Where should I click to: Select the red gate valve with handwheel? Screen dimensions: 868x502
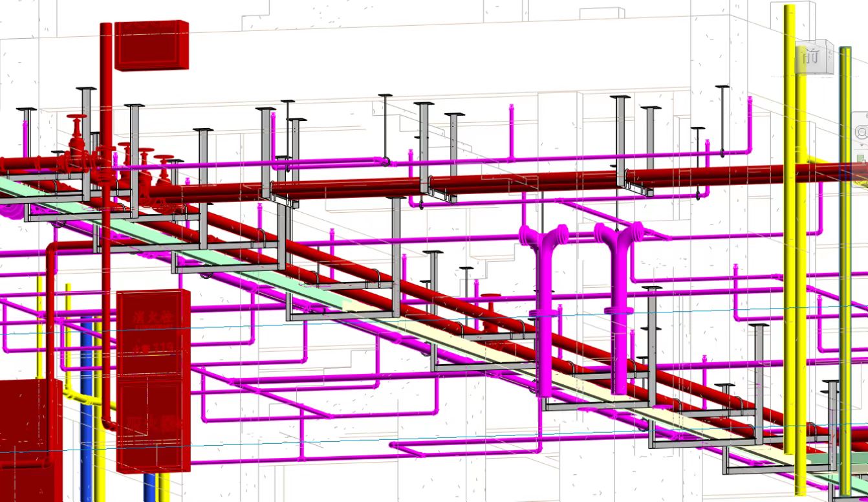[x=78, y=138]
